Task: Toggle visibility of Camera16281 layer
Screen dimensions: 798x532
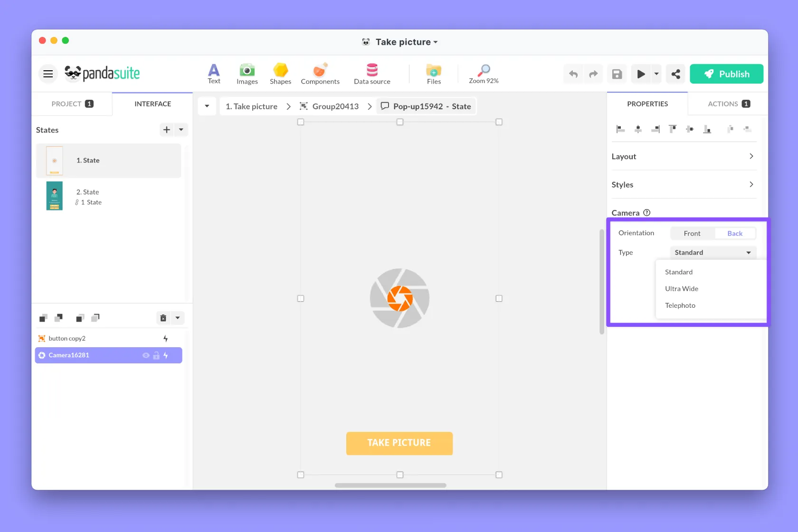Action: (x=146, y=355)
